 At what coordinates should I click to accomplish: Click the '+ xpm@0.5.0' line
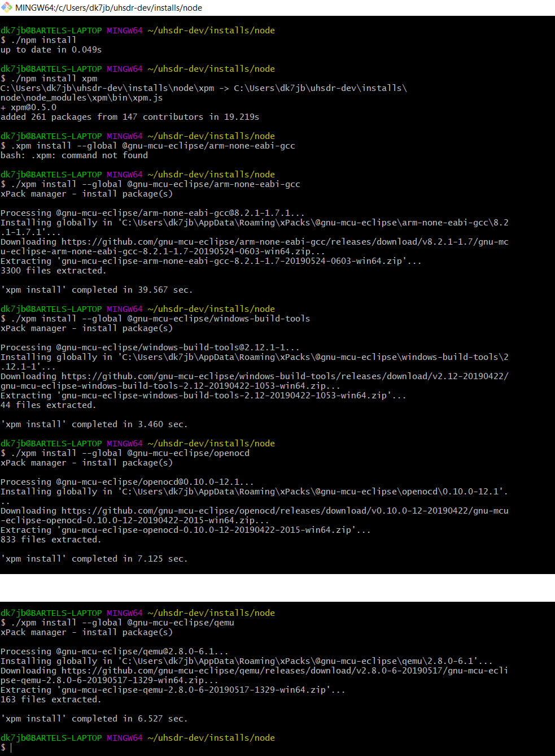pyautogui.click(x=29, y=107)
